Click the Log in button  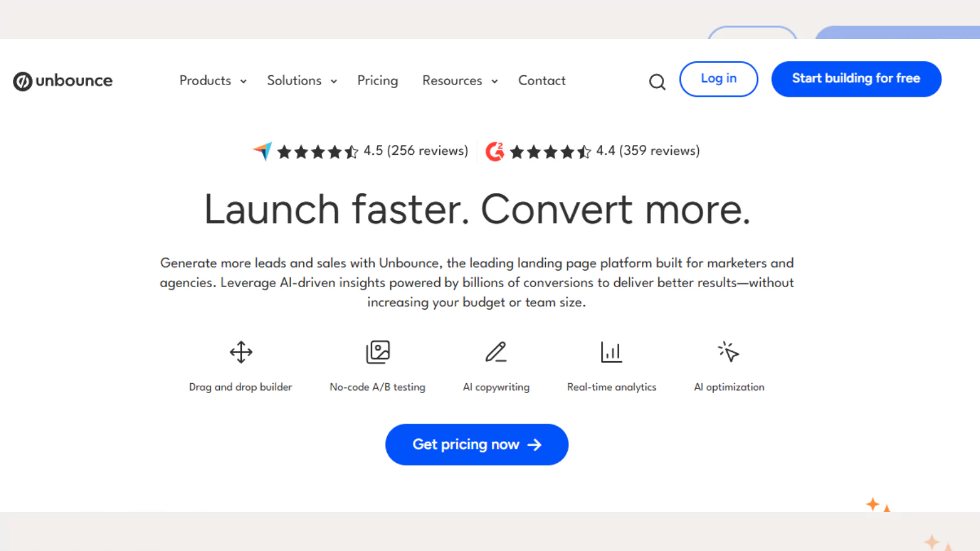pyautogui.click(x=718, y=79)
